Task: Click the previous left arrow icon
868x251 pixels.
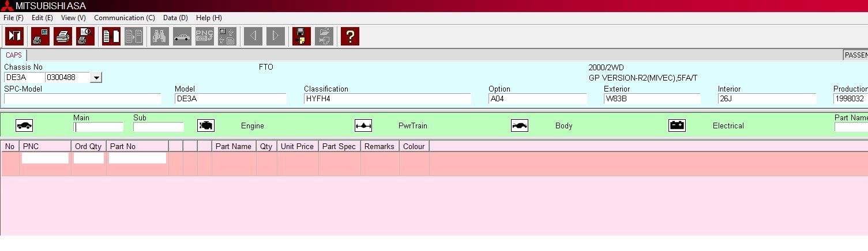Action: 253,36
